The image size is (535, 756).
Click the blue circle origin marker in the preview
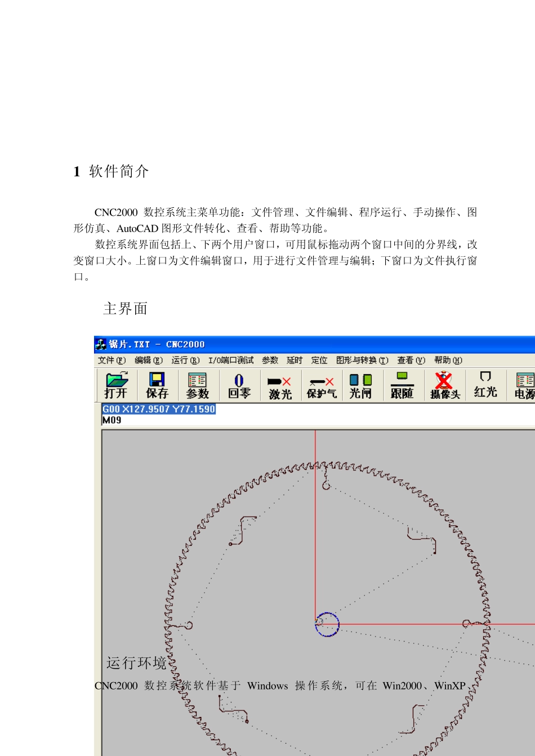point(327,624)
